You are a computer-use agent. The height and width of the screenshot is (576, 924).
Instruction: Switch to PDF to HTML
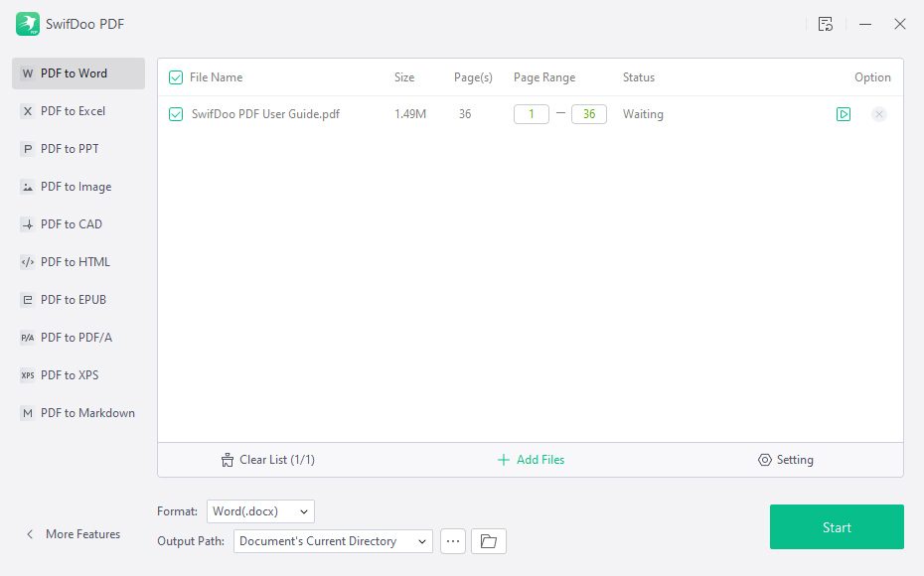coord(78,262)
